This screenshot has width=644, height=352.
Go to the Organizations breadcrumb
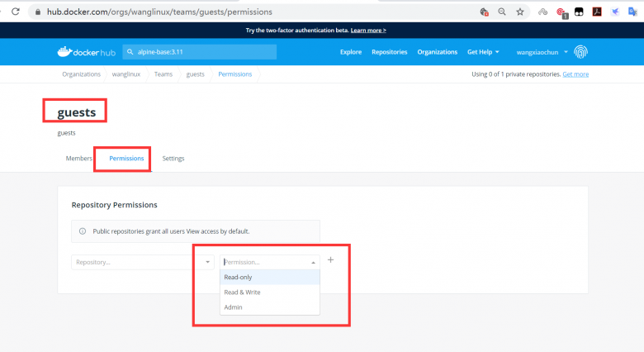81,74
